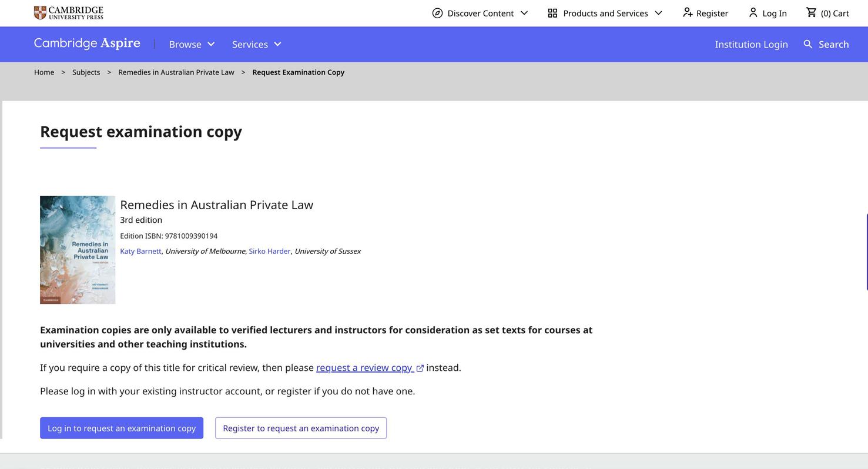Open the shopping cart icon
Viewport: 868px width, 469px height.
[812, 12]
